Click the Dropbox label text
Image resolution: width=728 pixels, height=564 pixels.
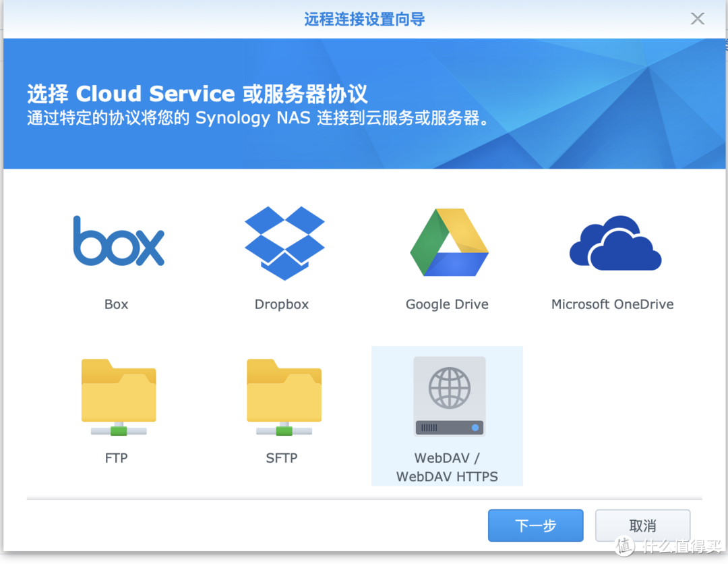(282, 304)
